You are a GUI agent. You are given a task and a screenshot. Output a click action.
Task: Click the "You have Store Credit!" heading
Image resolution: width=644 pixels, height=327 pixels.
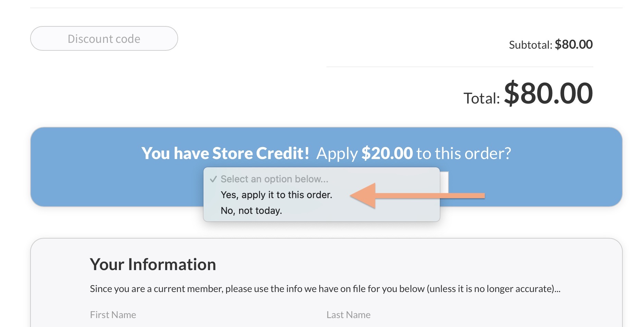tap(225, 153)
